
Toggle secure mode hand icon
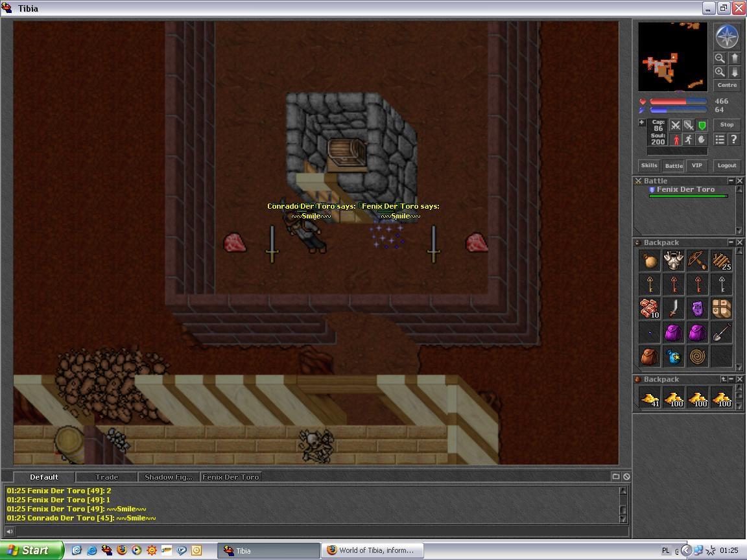coord(702,139)
